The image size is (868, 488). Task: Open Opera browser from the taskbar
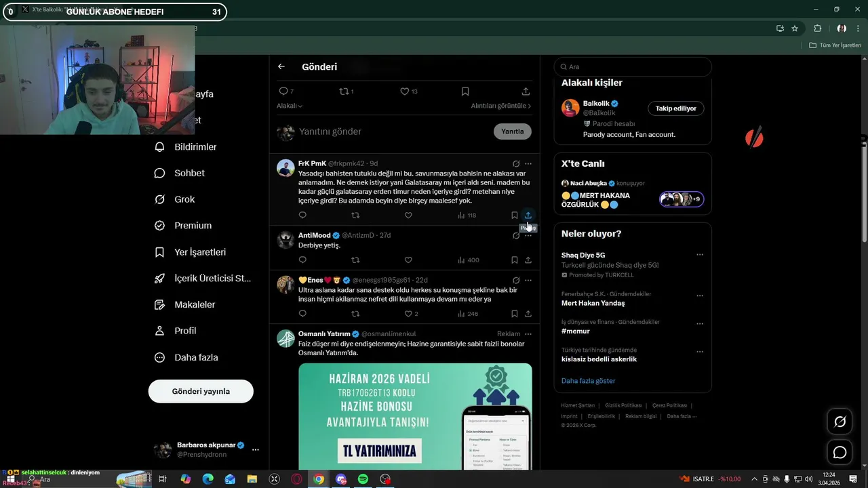296,479
